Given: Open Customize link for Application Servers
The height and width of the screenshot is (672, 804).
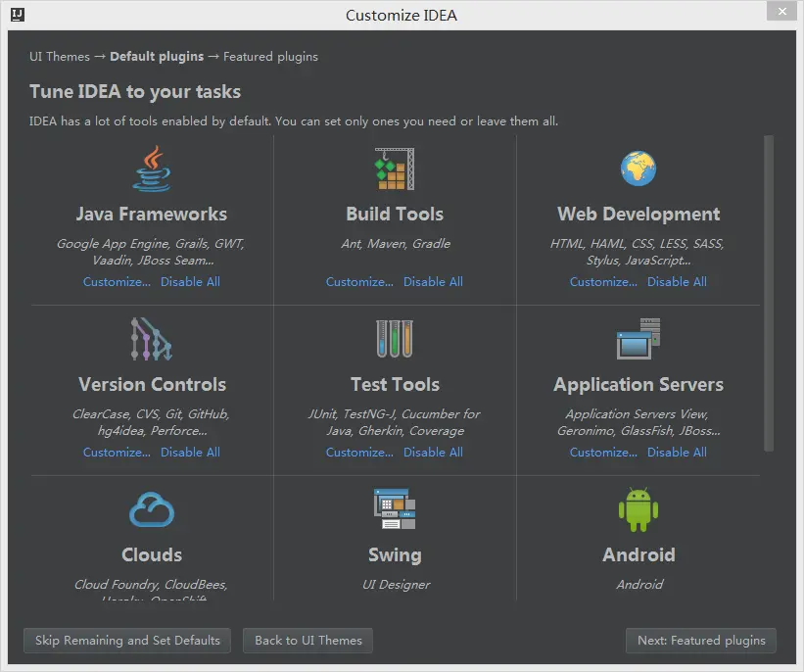Looking at the screenshot, I should pos(603,452).
